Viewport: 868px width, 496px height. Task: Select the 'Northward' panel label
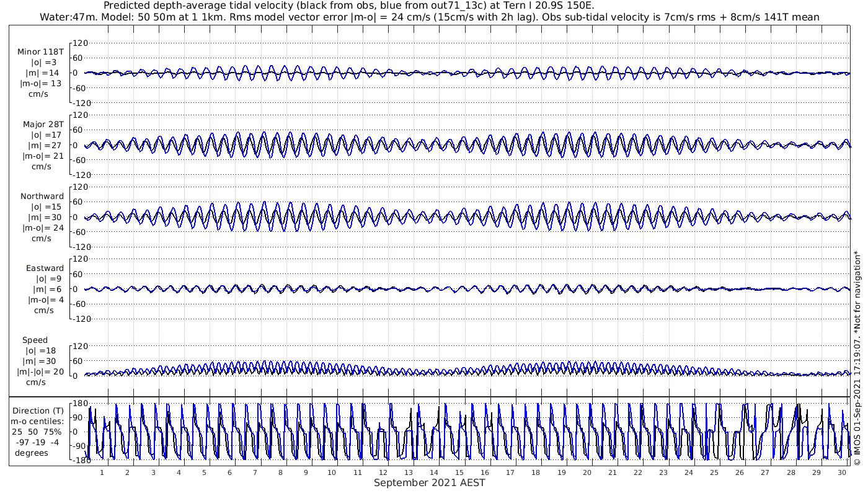click(42, 197)
